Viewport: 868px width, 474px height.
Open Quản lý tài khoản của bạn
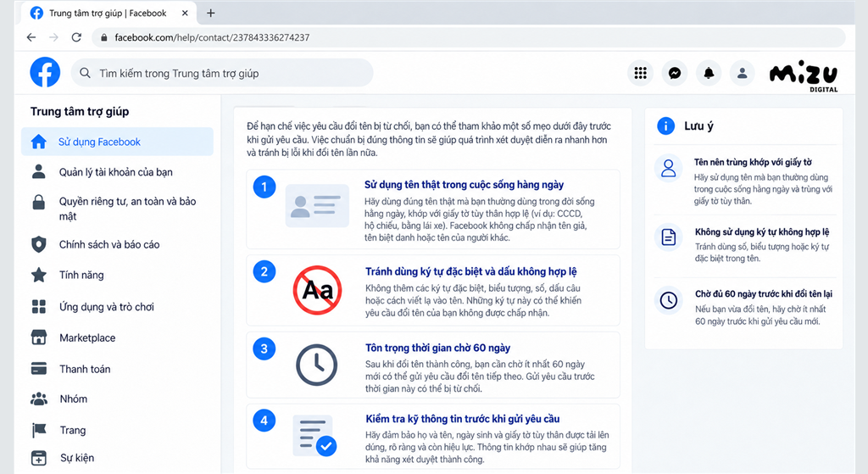117,171
